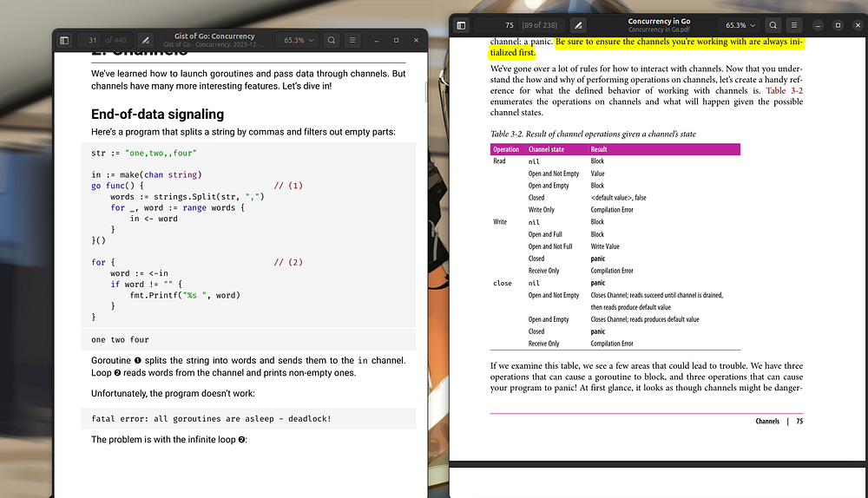Open hamburger menu in Gist of Go window
Viewport: 868px width, 498px height.
[352, 41]
